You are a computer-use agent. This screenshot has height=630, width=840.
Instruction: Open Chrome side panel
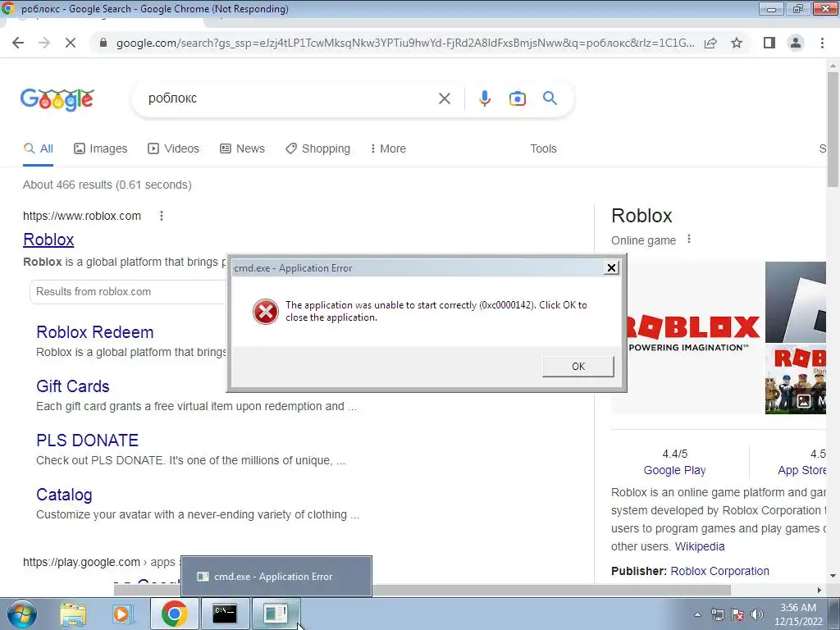pyautogui.click(x=769, y=43)
